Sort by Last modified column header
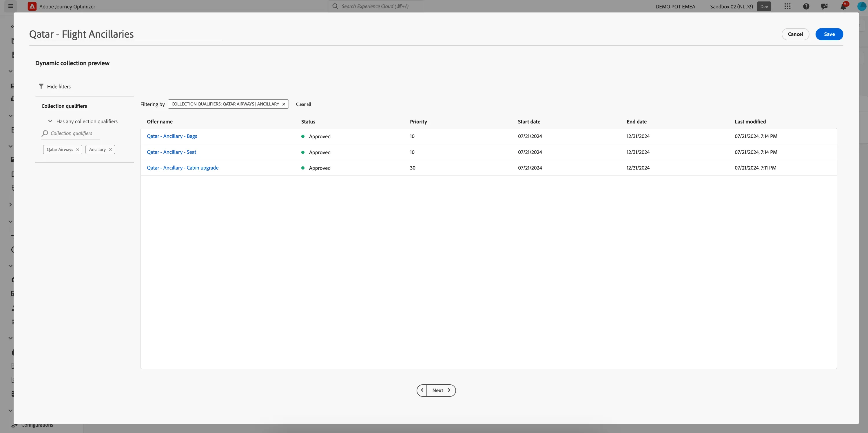868x433 pixels. point(750,122)
